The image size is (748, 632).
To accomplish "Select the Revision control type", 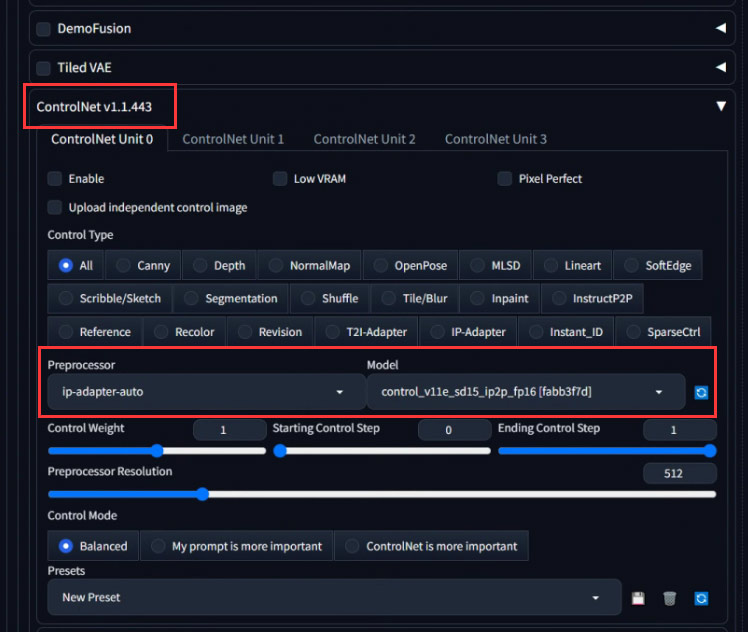I will (x=270, y=332).
